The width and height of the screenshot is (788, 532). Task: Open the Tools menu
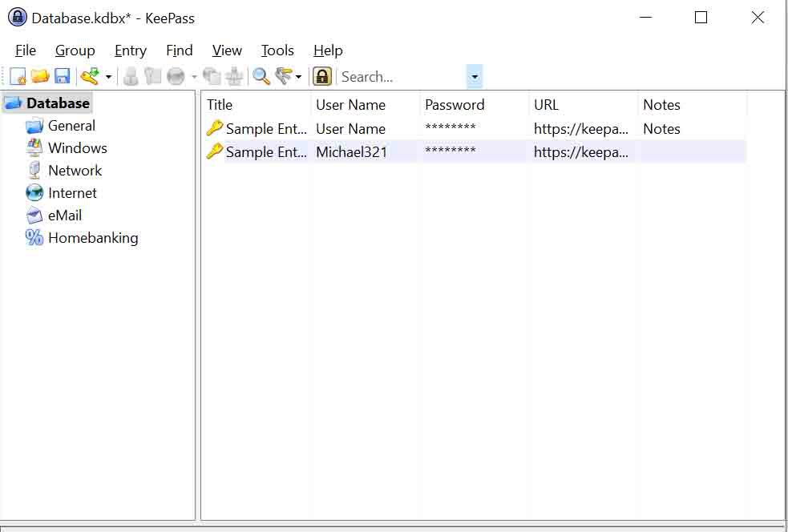coord(277,50)
